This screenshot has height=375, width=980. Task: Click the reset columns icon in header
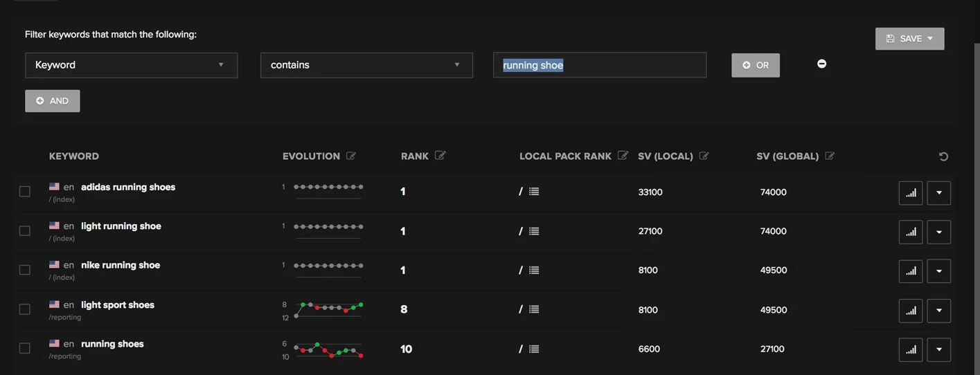point(943,156)
